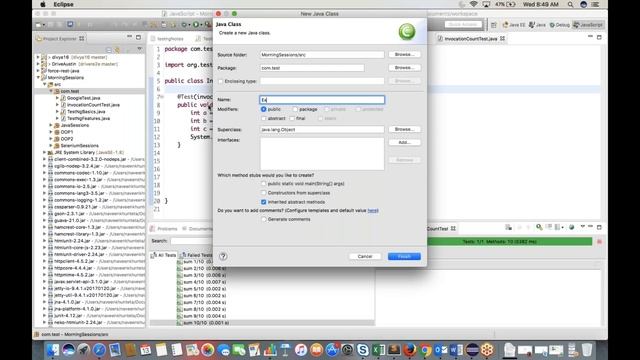
Task: Launch Firefox from the Dock
Action: point(409,350)
